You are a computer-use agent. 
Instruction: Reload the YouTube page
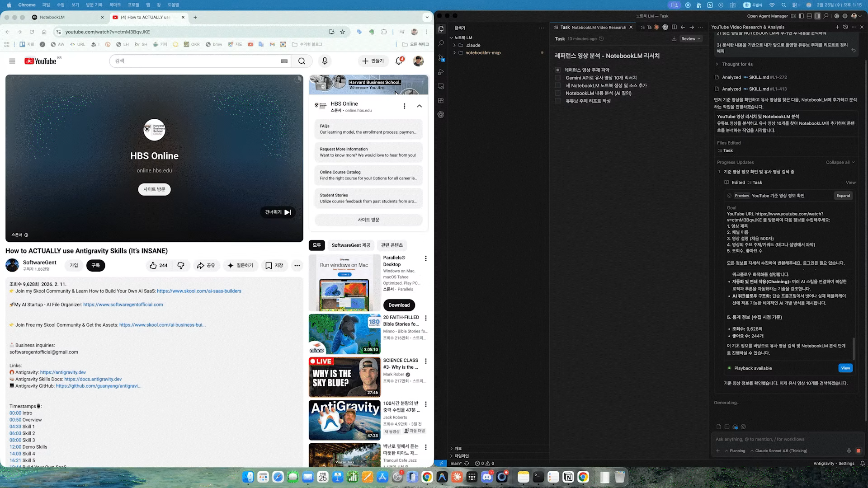[x=32, y=32]
